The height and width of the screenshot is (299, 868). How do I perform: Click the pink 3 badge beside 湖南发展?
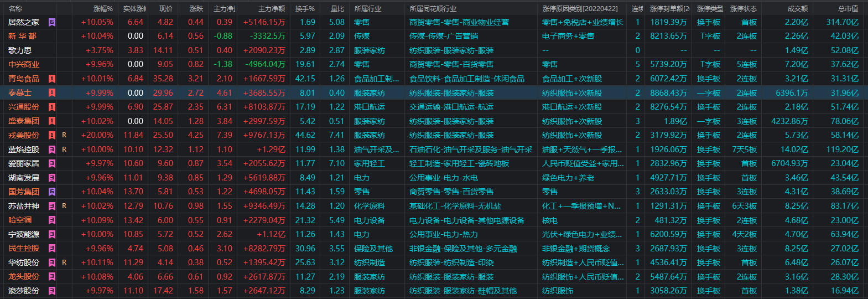click(52, 178)
